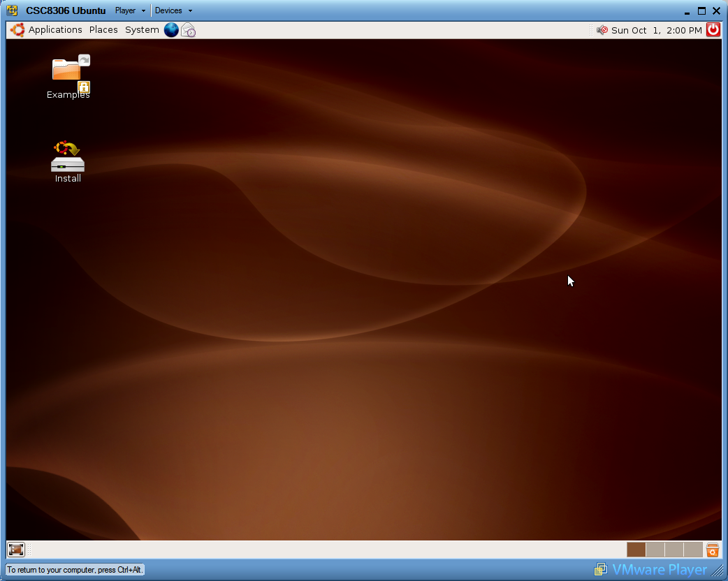Switch to the first workspace
This screenshot has height=581, width=728.
(x=636, y=550)
